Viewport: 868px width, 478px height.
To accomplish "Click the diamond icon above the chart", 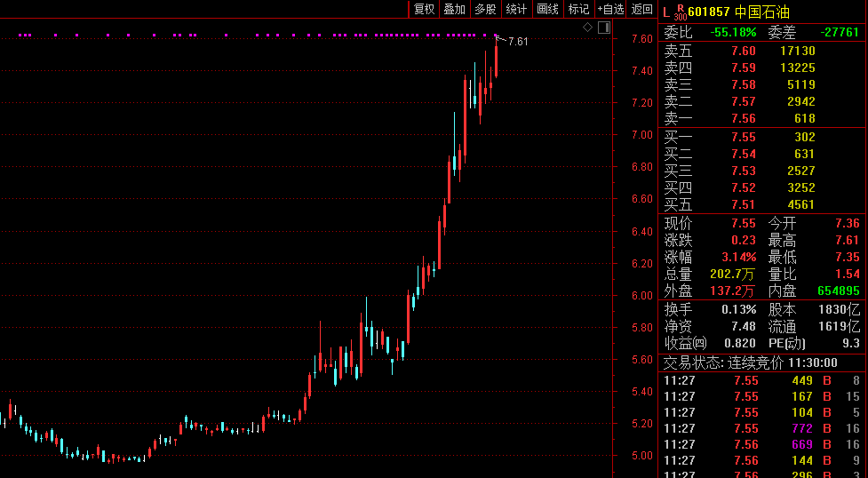I will (x=587, y=28).
